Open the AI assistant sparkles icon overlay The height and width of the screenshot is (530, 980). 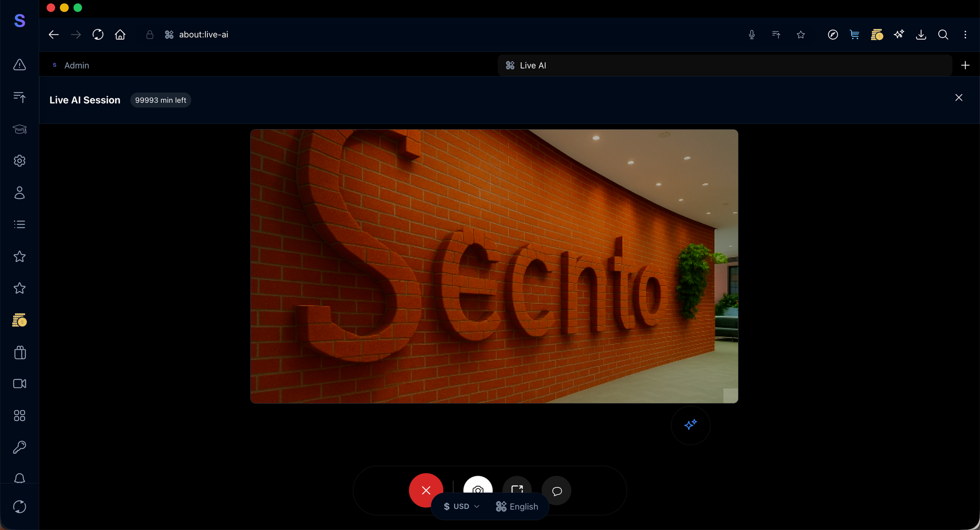coord(690,425)
